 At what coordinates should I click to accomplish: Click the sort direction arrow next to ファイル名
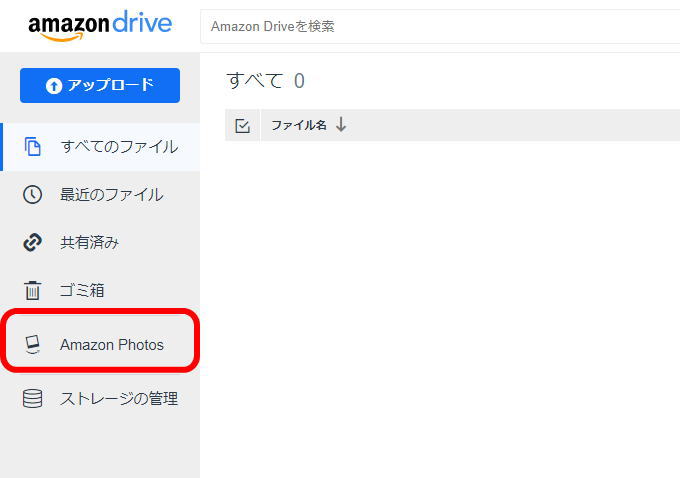coord(341,124)
